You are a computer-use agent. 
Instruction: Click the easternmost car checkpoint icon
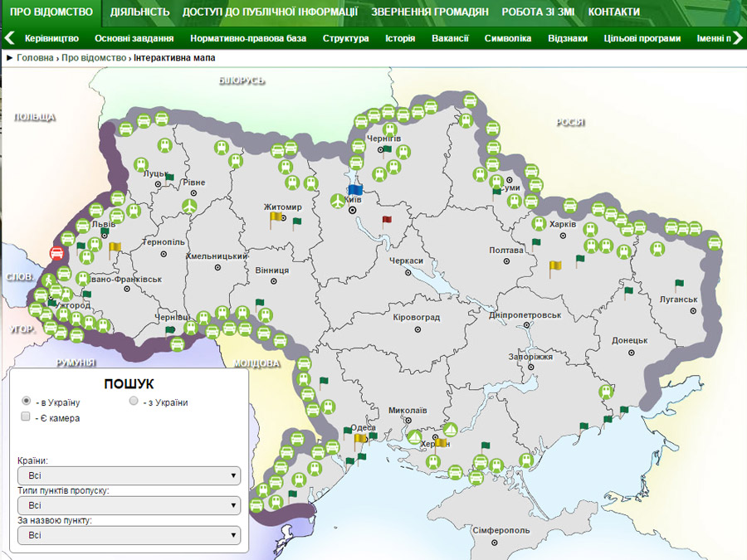pos(715,243)
